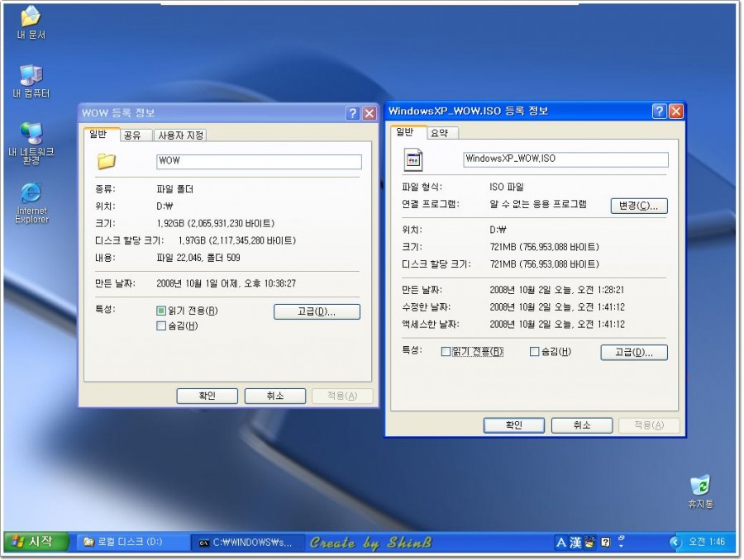
Task: Switch to the 사용자 지정 tab
Action: [x=181, y=135]
